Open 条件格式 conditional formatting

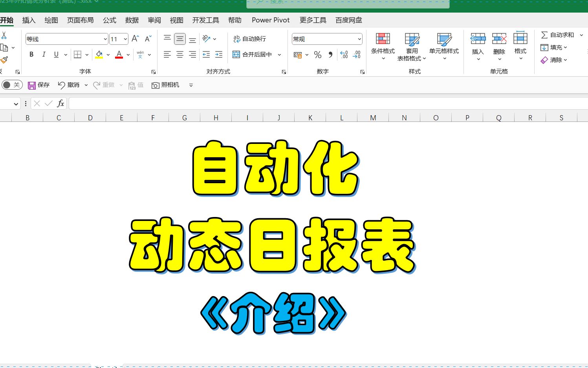click(383, 47)
